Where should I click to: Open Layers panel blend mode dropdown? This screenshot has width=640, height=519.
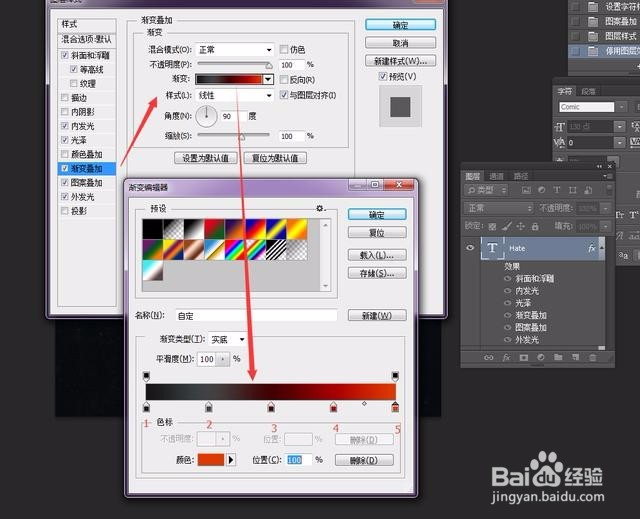tap(499, 208)
